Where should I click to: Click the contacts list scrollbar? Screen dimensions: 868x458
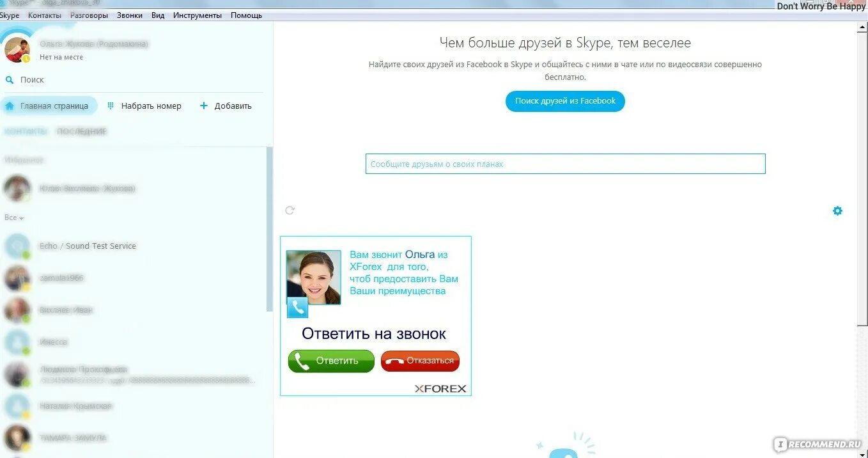click(270, 229)
